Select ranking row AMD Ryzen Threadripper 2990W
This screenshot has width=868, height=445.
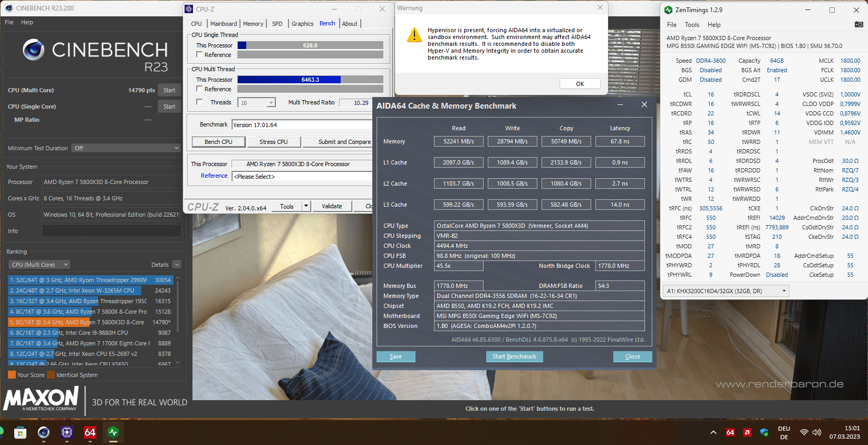coord(91,280)
